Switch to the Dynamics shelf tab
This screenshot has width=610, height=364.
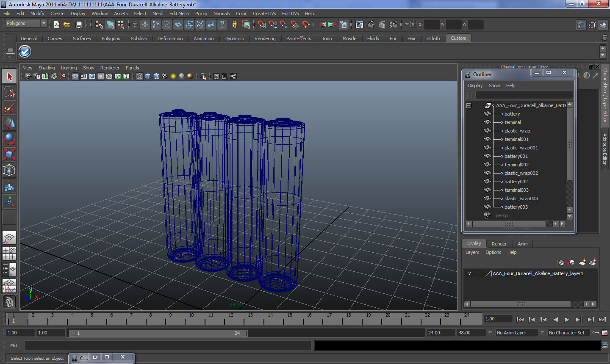coord(234,39)
